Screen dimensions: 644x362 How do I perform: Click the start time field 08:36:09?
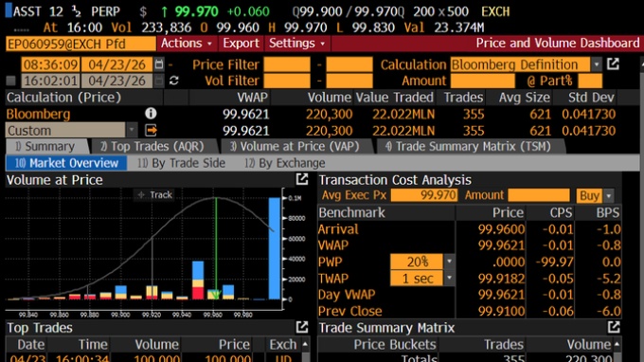coord(50,64)
